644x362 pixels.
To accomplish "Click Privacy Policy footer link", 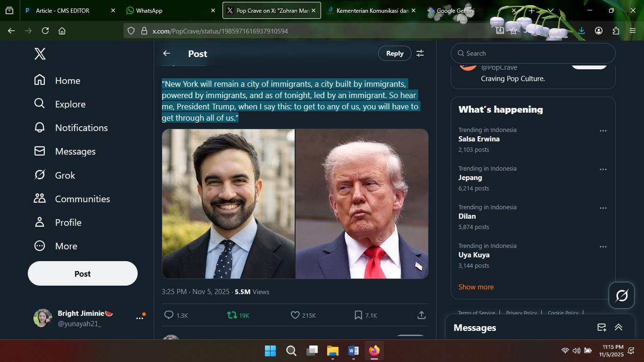I will click(x=521, y=313).
